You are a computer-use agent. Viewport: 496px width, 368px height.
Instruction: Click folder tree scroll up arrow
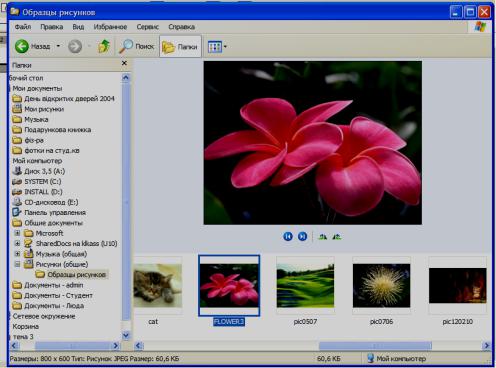(126, 78)
